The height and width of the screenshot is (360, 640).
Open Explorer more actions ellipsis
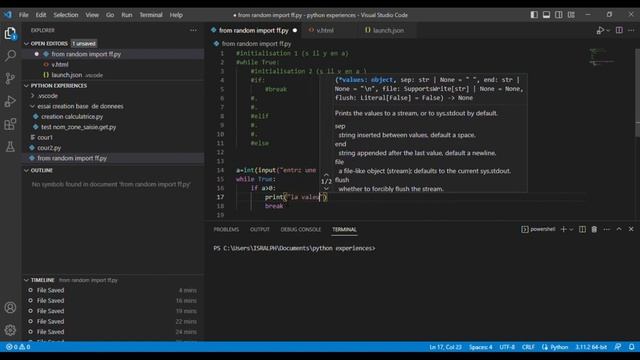[193, 30]
